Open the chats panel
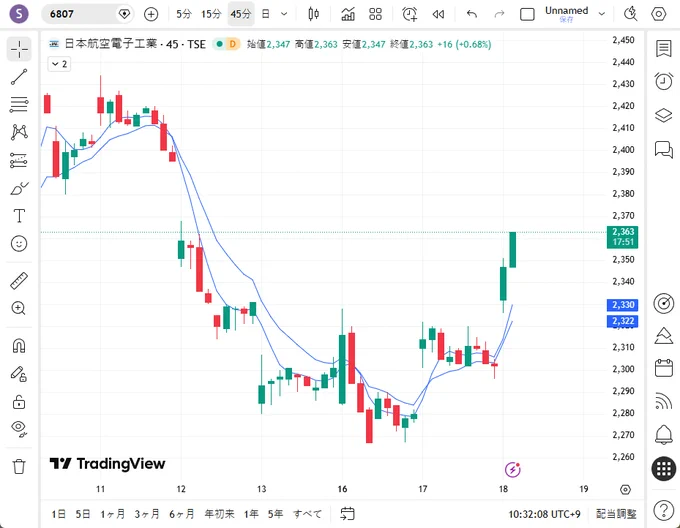Image resolution: width=680 pixels, height=528 pixels. click(664, 150)
